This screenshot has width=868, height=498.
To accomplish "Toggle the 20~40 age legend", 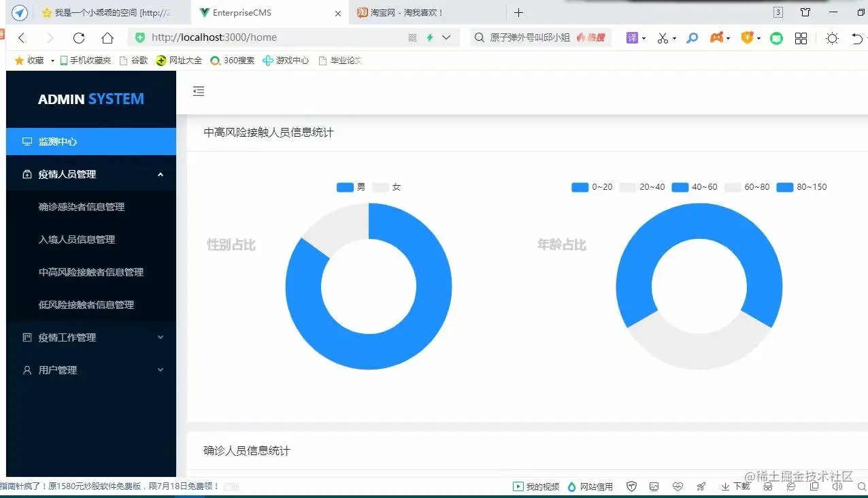I will 642,187.
